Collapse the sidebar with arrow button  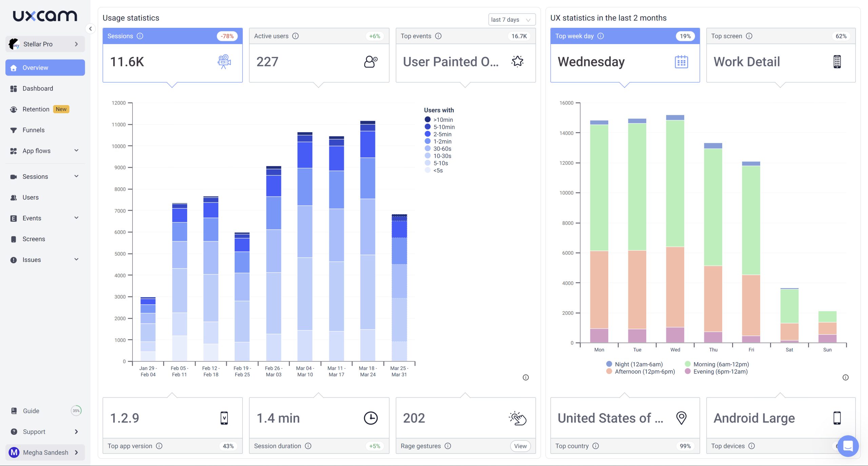coord(90,29)
